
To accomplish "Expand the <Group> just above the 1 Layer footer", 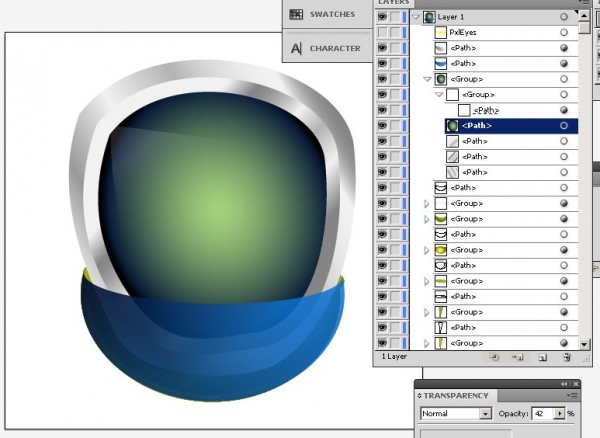I will tap(427, 343).
